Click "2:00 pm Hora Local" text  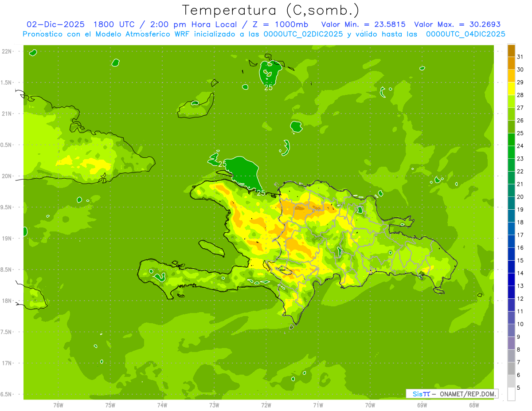pyautogui.click(x=193, y=24)
